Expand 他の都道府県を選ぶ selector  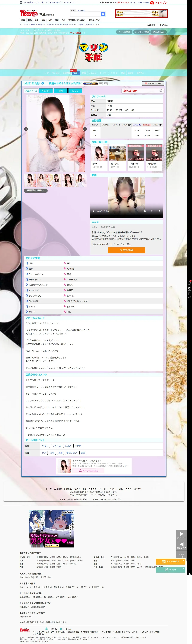click(x=76, y=20)
